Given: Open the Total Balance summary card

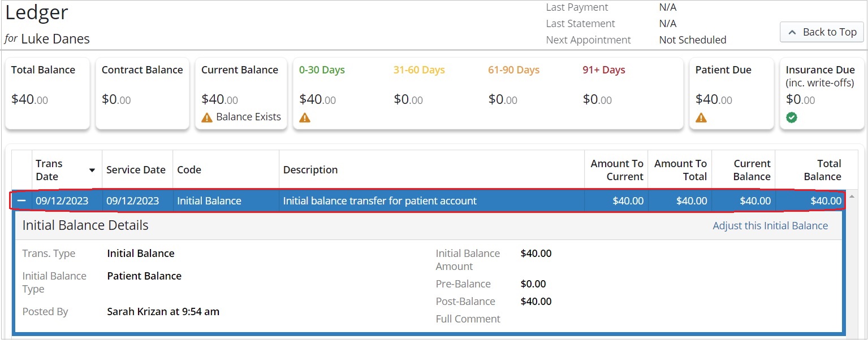Looking at the screenshot, I should click(47, 93).
